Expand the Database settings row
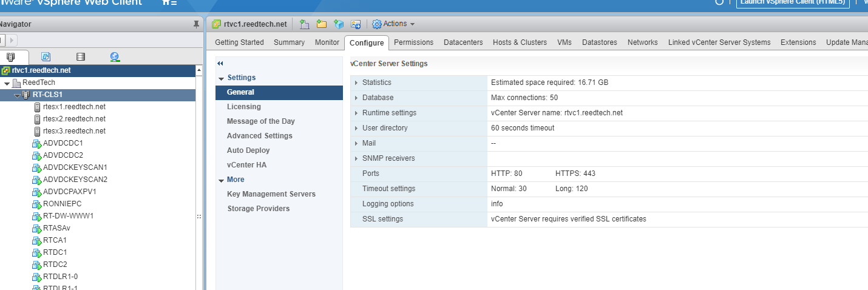The image size is (868, 290). (356, 98)
